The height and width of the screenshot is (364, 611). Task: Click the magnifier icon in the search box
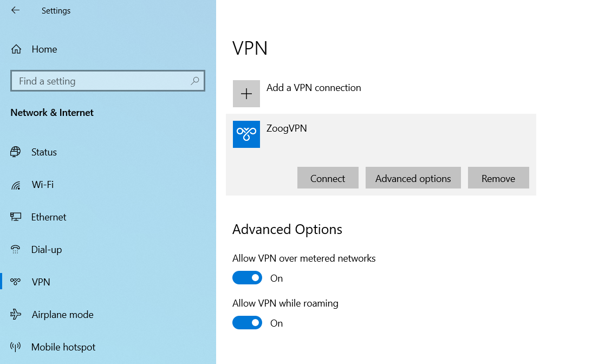194,81
